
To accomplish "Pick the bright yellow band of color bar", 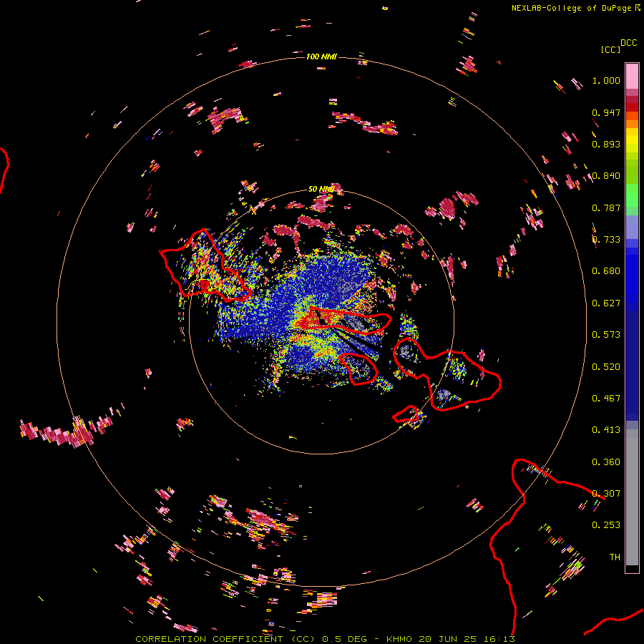I will pos(632,141).
